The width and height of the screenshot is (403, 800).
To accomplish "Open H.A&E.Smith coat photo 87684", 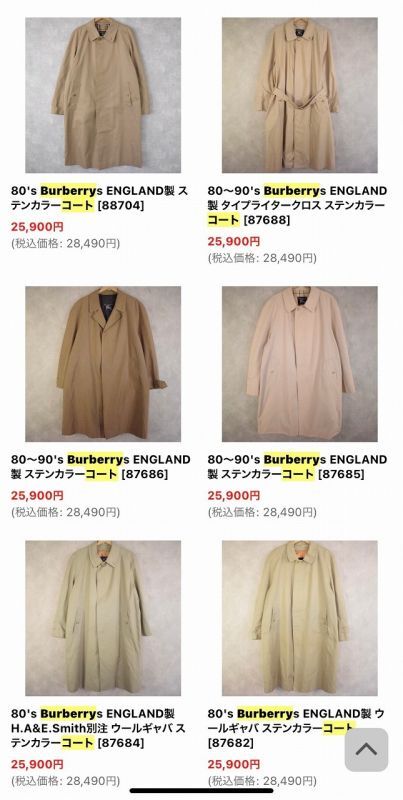I will coord(103,618).
